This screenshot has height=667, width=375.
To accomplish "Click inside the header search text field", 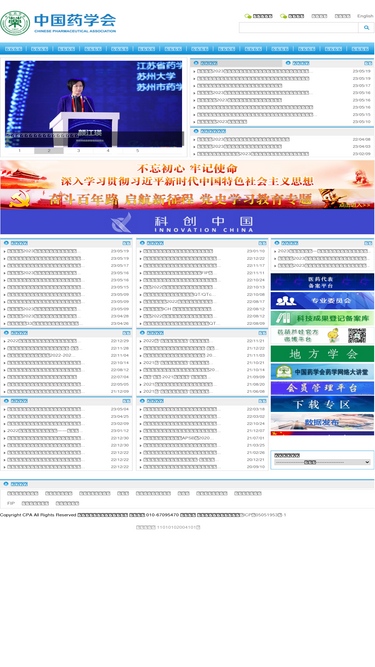I will (299, 28).
